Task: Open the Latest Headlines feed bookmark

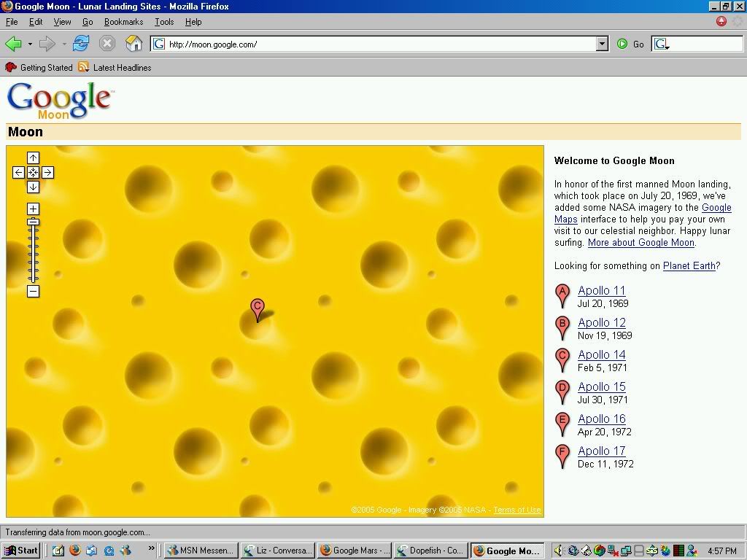Action: (115, 68)
